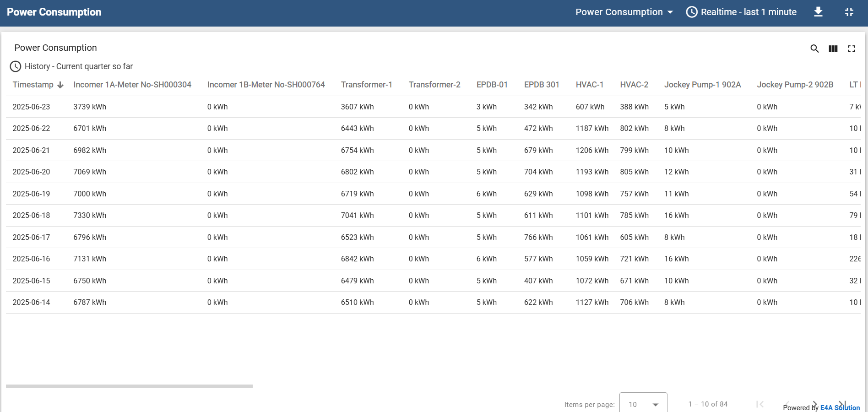Open table search with magnifier icon
The height and width of the screenshot is (412, 868).
[814, 49]
